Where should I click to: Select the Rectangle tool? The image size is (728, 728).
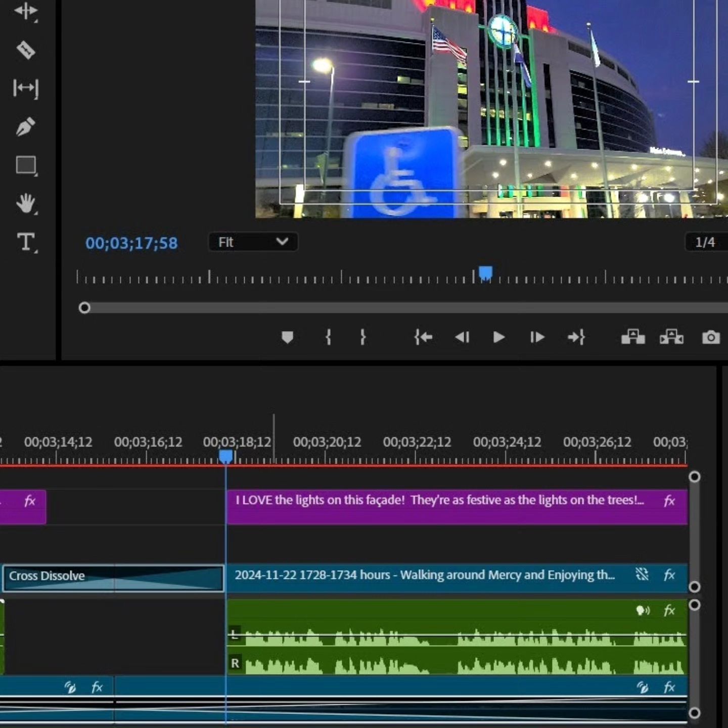click(x=26, y=165)
